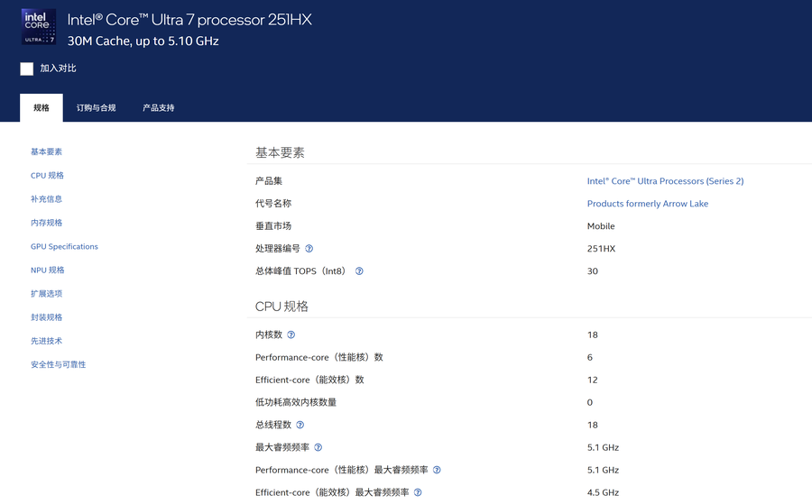Jump to CPU 规格 in the sidebar
The width and height of the screenshot is (812, 504).
click(47, 176)
